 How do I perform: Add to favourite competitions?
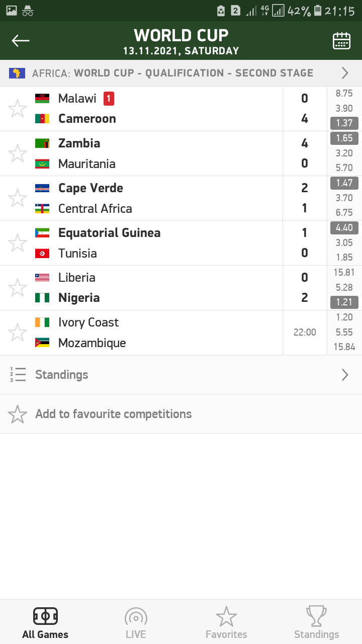click(113, 414)
